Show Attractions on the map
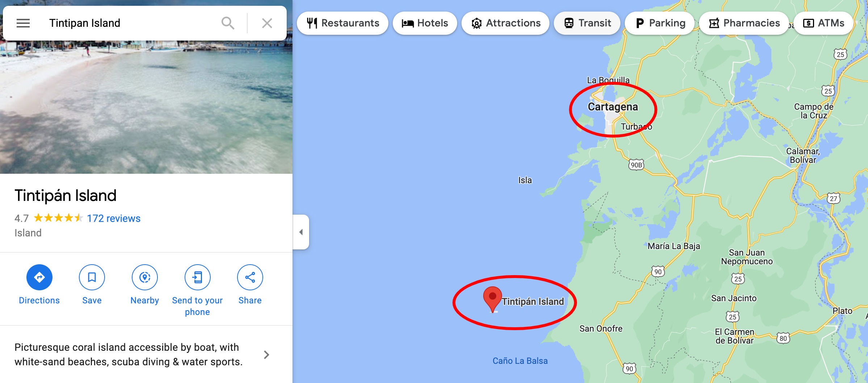Image resolution: width=868 pixels, height=383 pixels. coord(506,23)
